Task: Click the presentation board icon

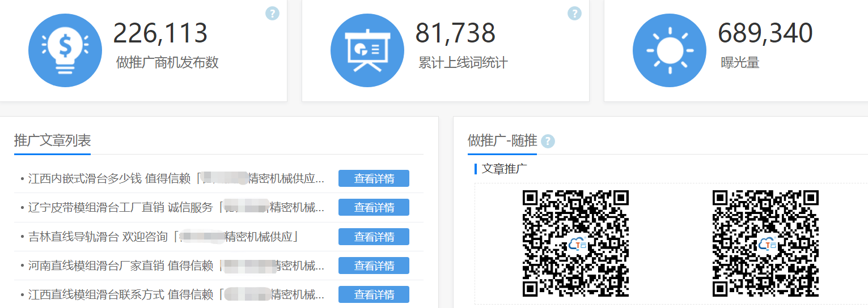Action: click(x=367, y=50)
